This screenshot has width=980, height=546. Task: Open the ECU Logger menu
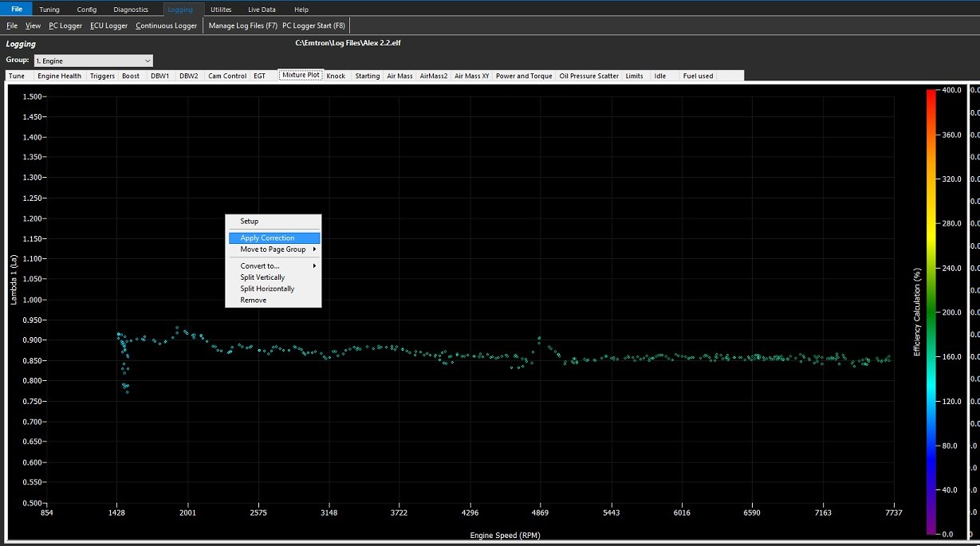tap(108, 26)
